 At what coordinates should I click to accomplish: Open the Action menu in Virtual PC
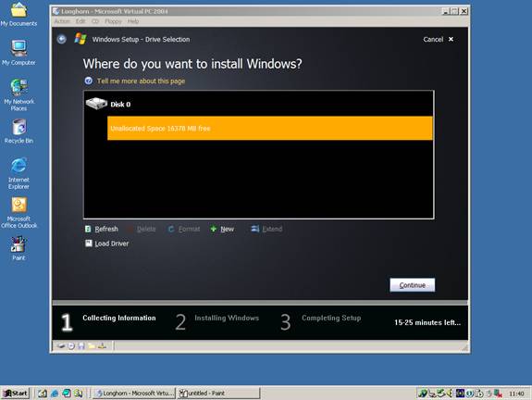click(62, 21)
